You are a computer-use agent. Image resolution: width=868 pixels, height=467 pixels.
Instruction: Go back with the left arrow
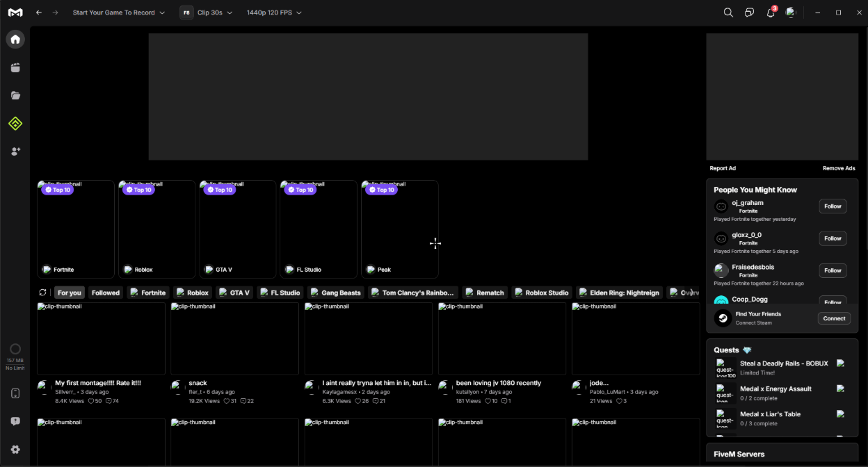[39, 13]
